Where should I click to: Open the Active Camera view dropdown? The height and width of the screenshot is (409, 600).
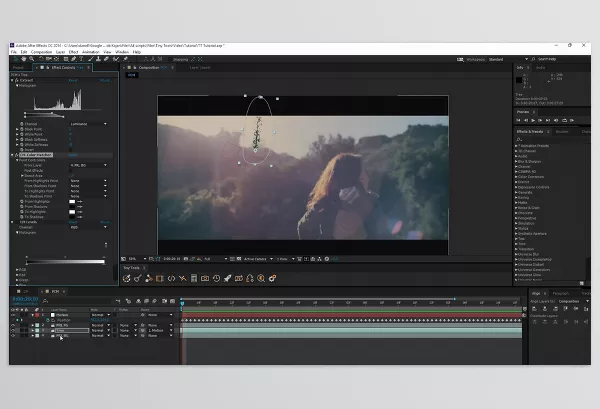[258, 259]
